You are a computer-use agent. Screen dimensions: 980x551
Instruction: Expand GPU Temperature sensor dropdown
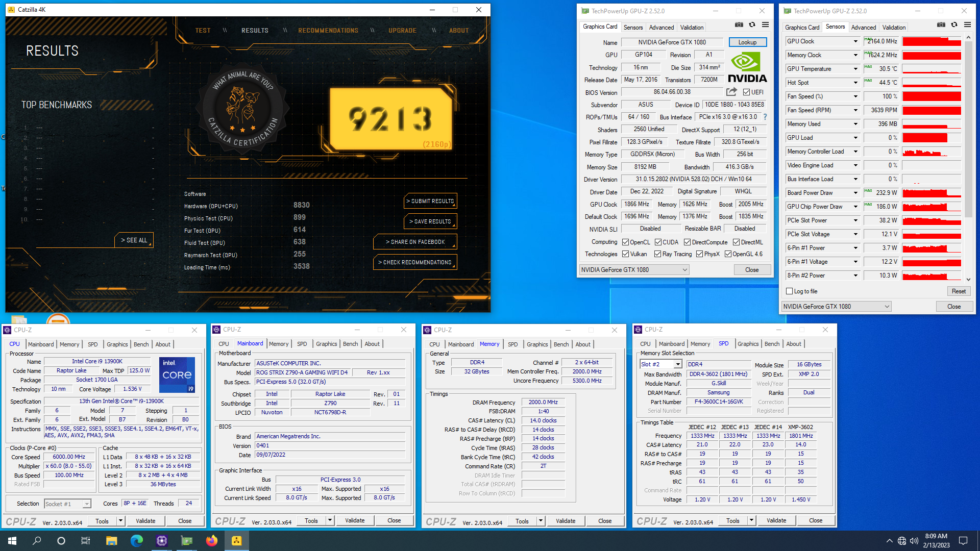pyautogui.click(x=855, y=69)
